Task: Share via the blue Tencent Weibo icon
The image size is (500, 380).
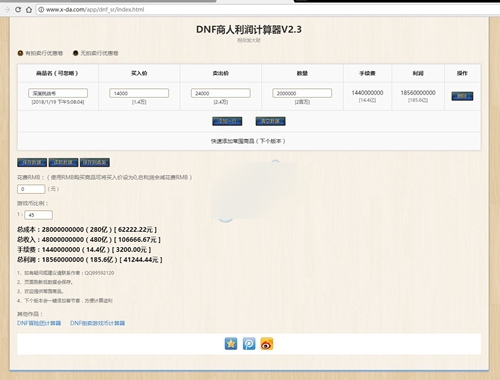Action: pos(249,344)
